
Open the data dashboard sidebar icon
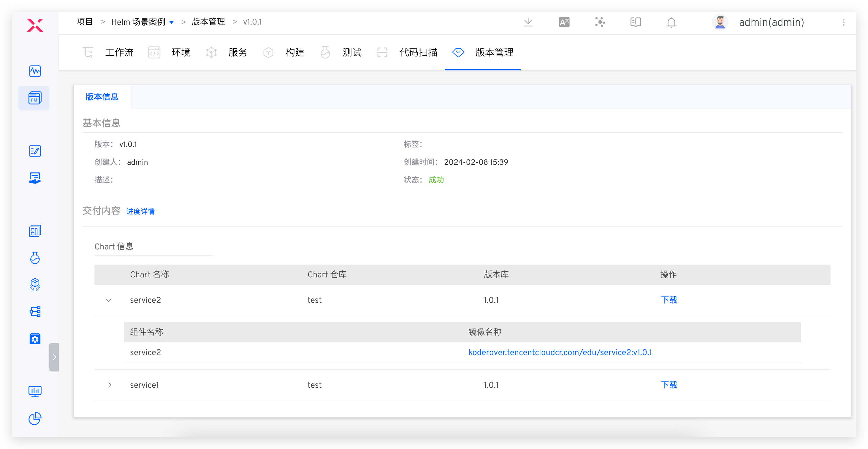click(35, 231)
